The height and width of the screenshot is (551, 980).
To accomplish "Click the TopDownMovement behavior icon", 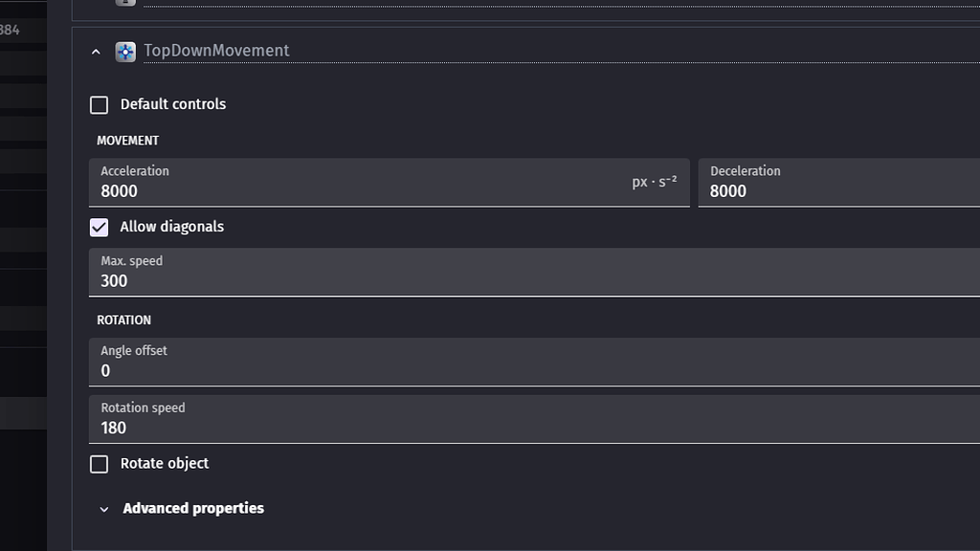I will (x=125, y=52).
